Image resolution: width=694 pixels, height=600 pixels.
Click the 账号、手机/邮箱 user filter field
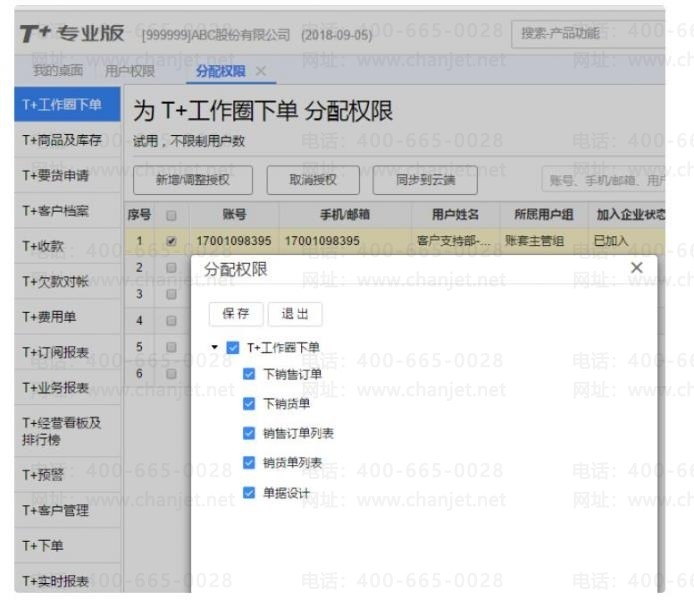[603, 180]
